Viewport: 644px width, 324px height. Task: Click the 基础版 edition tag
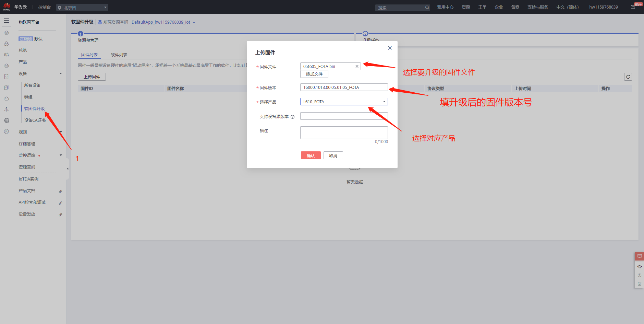pyautogui.click(x=26, y=39)
